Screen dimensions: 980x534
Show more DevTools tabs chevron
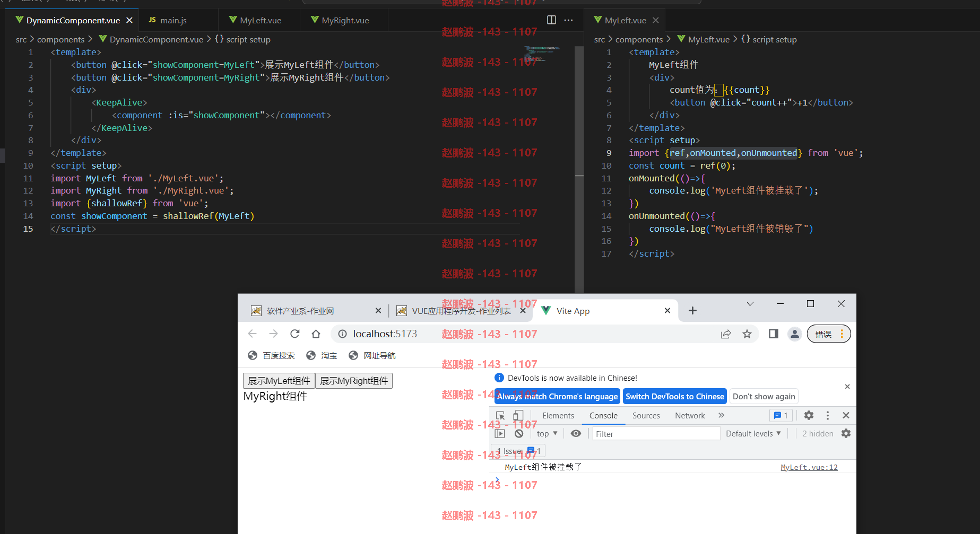click(721, 415)
